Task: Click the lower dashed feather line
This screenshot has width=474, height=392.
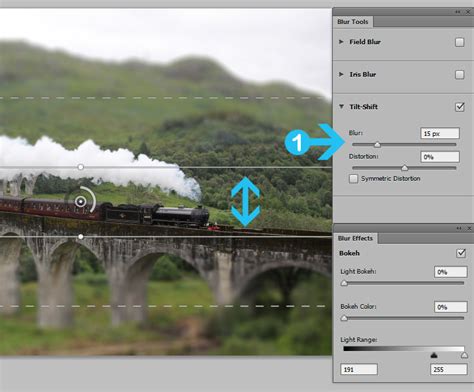Action: tap(163, 306)
